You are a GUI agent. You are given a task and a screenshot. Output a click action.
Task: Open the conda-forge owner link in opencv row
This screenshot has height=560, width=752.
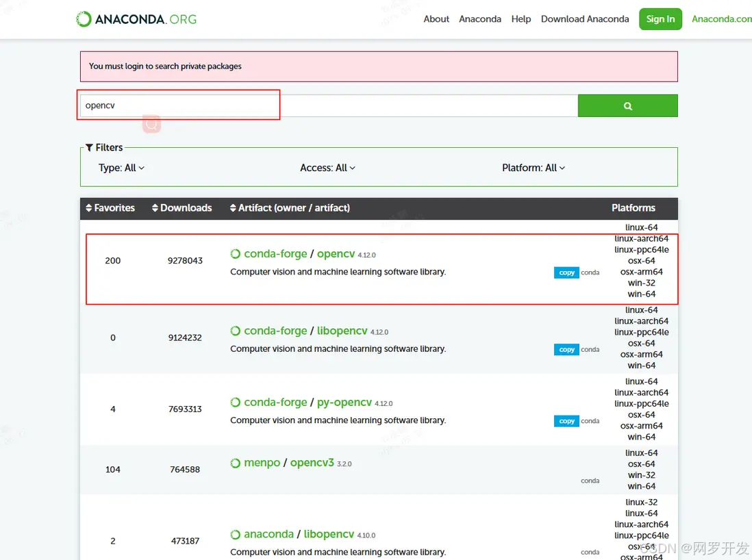point(275,253)
